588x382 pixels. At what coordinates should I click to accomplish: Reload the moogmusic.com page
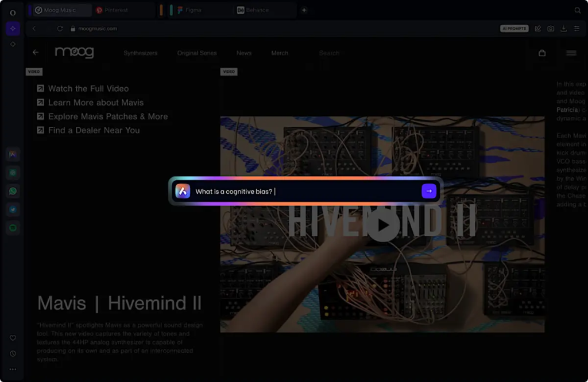point(60,29)
